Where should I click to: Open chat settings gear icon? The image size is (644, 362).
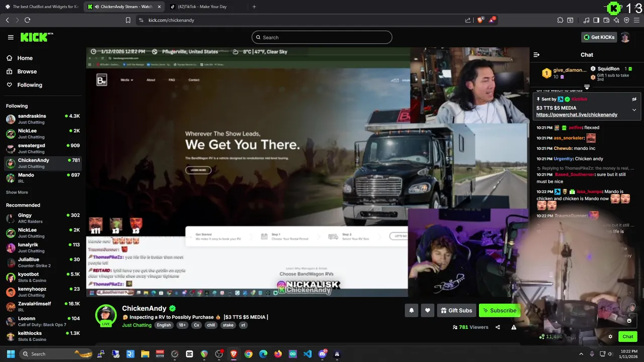[610, 337]
